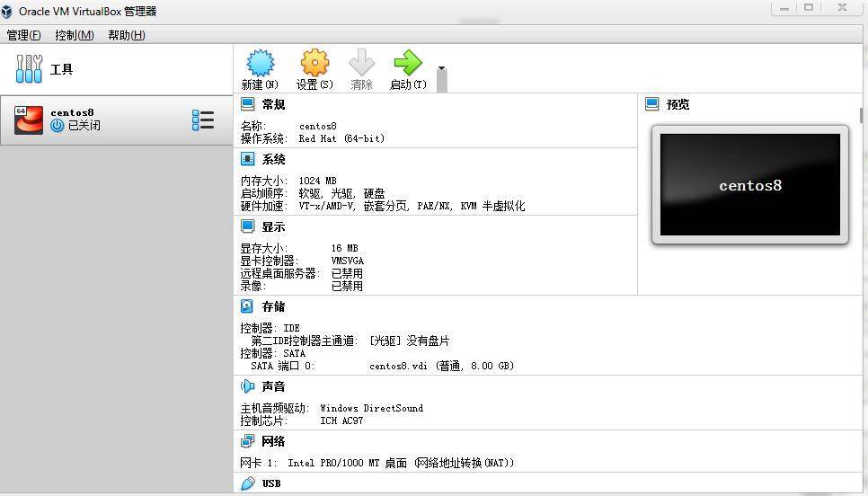Open the 常规 General settings heading
This screenshot has height=496, width=868.
pos(273,104)
